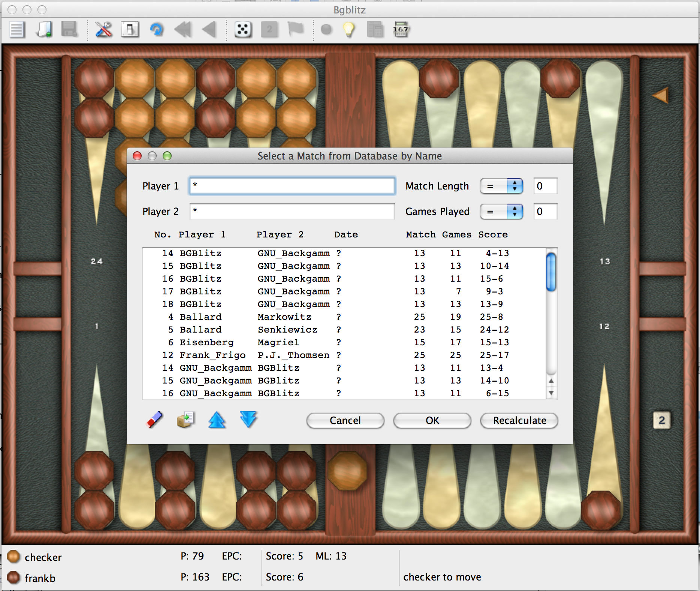Click the Date column header

click(x=346, y=235)
